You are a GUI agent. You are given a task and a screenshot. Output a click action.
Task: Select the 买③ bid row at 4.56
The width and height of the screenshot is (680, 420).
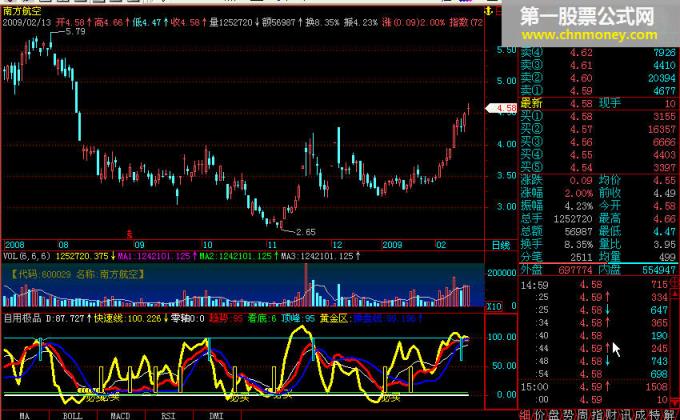598,142
